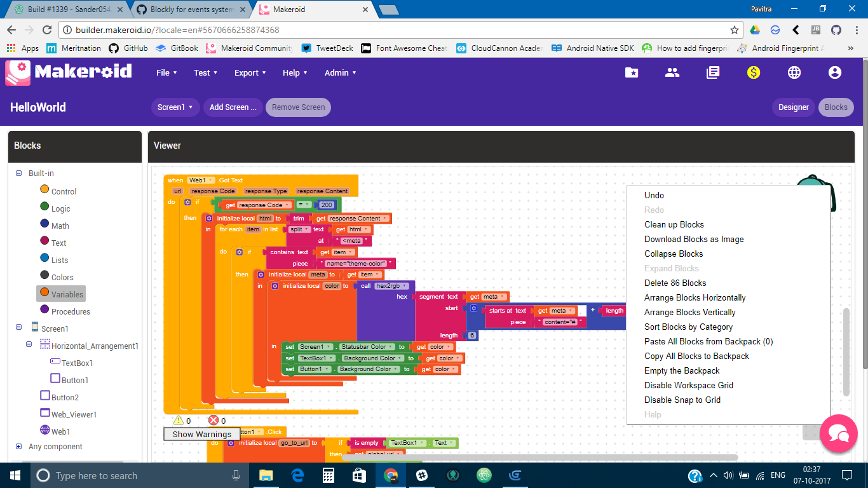Launch File Explorer from the taskbar

tap(266, 475)
